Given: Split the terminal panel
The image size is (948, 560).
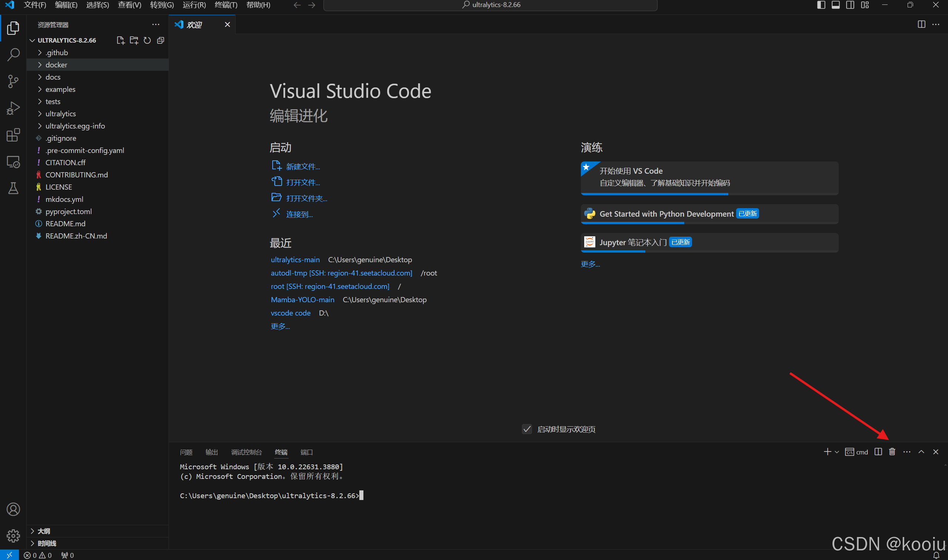Looking at the screenshot, I should pos(878,452).
